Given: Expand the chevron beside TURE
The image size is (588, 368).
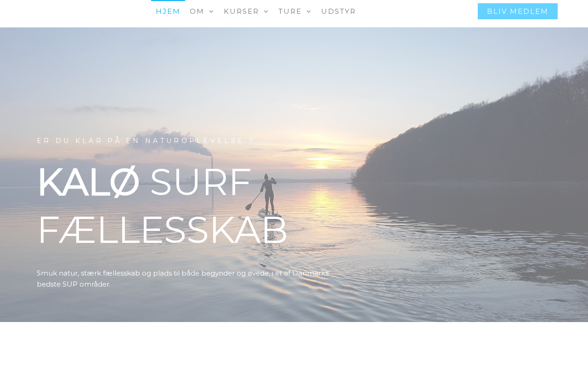Looking at the screenshot, I should (x=309, y=11).
